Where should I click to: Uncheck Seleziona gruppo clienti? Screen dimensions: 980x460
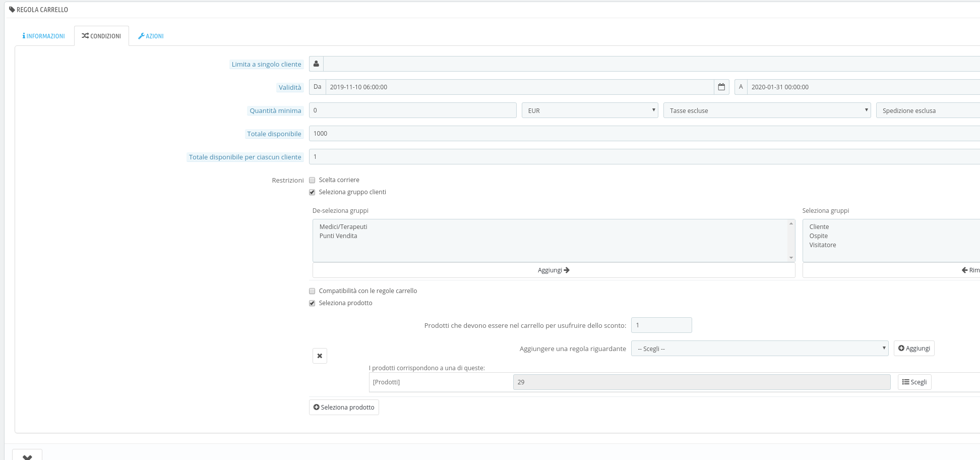click(312, 192)
